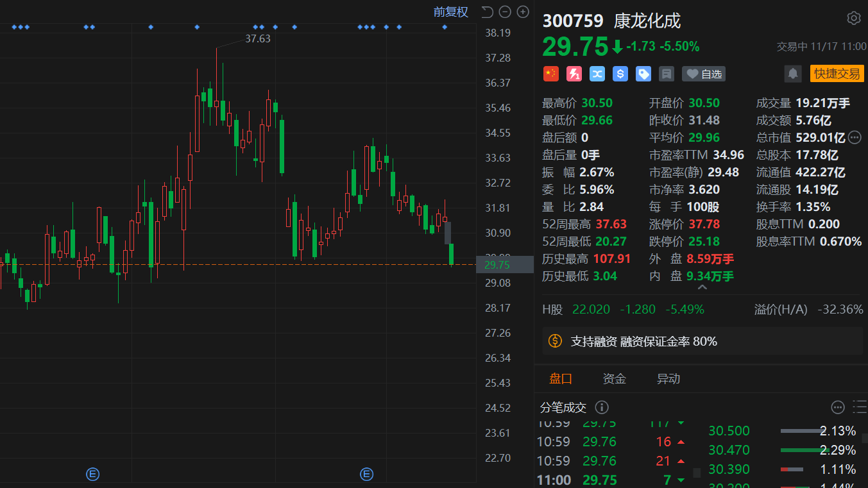Collapse the quote details with up chevron
This screenshot has width=868, height=488.
point(702,288)
